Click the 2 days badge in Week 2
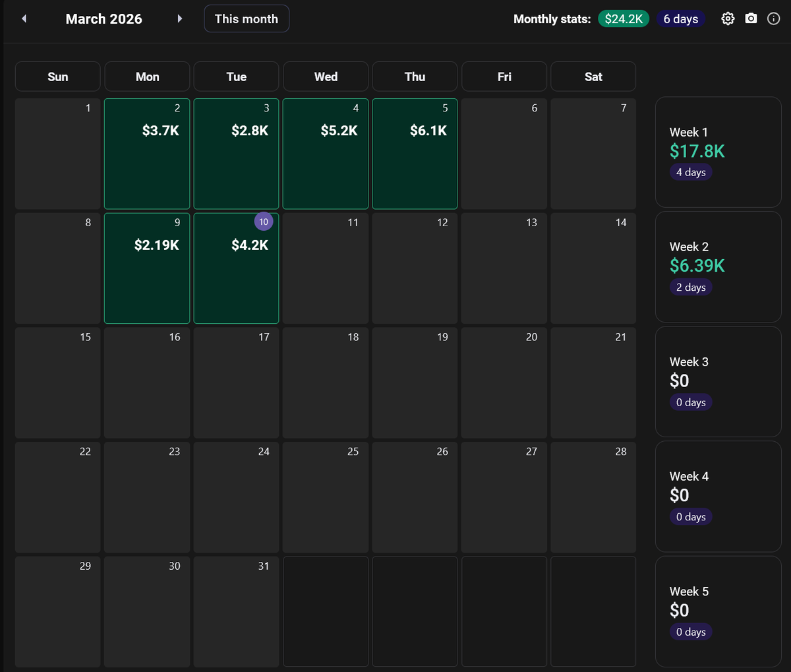 (691, 287)
